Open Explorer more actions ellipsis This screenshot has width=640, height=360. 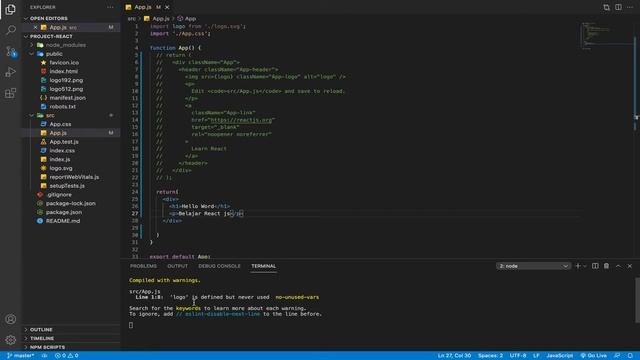tap(110, 7)
